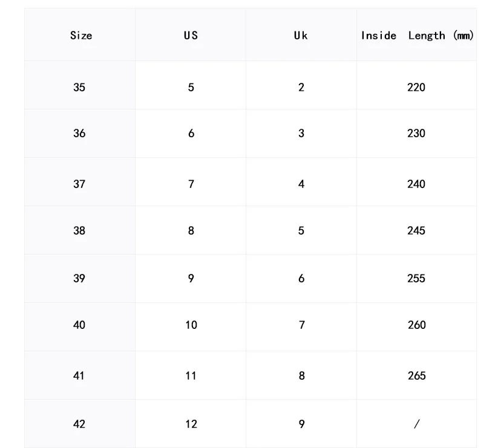Screen dimensions: 501x448
Task: Click the Uk column header
Action: (301, 35)
